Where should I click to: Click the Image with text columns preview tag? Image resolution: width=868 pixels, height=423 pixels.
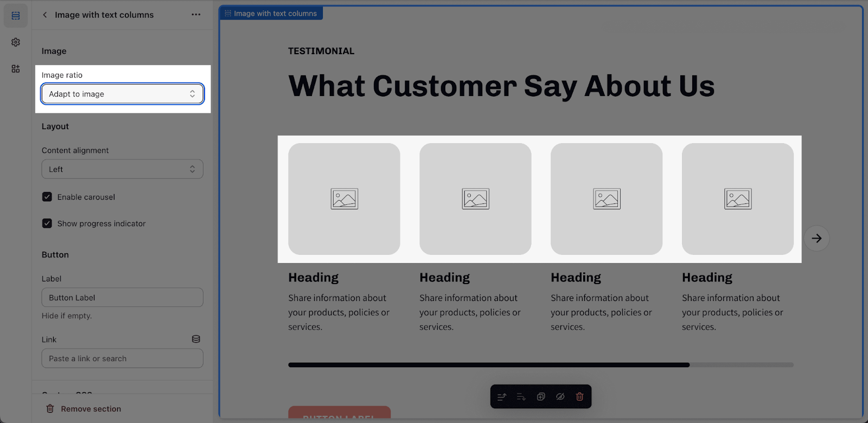click(271, 13)
